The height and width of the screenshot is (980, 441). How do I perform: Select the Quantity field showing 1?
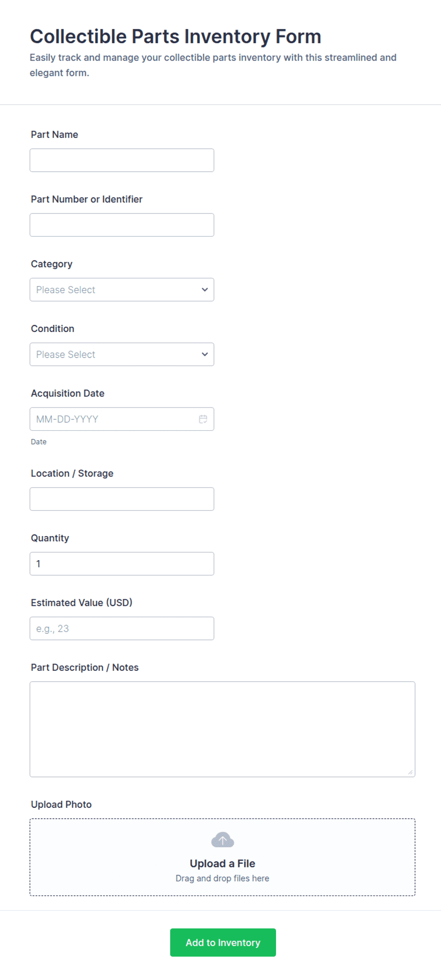[x=122, y=564]
